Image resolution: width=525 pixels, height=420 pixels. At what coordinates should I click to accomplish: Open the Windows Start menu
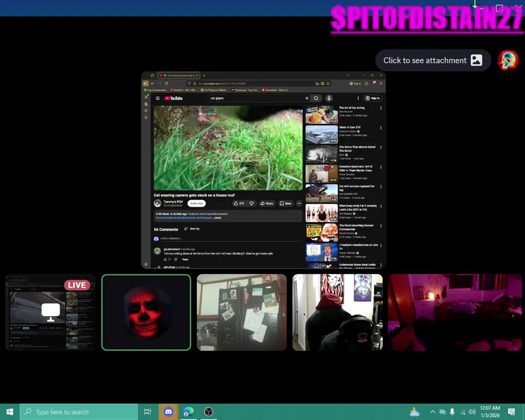[10, 412]
